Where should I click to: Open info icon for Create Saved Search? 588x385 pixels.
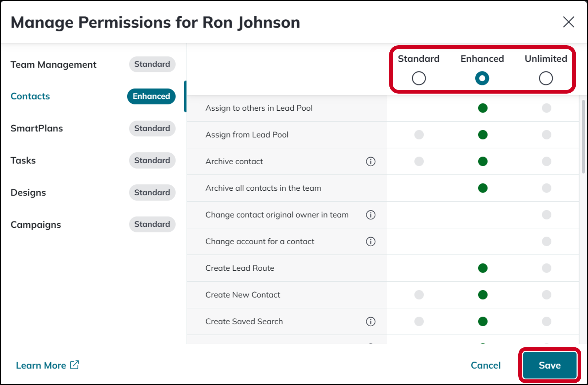tap(370, 321)
